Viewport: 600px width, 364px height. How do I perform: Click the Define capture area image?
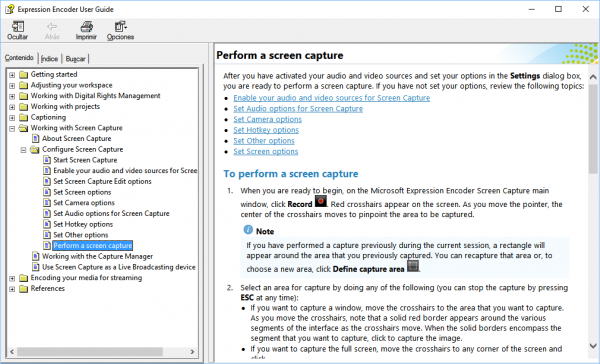[x=412, y=266]
